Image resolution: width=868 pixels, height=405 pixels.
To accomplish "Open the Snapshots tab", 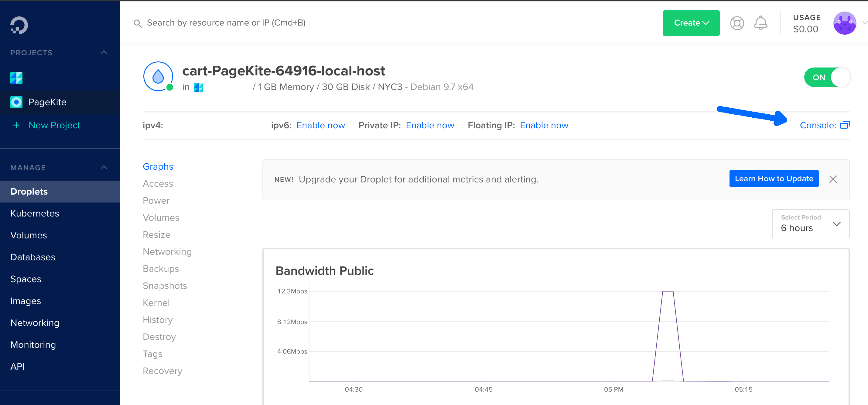I will coord(165,286).
